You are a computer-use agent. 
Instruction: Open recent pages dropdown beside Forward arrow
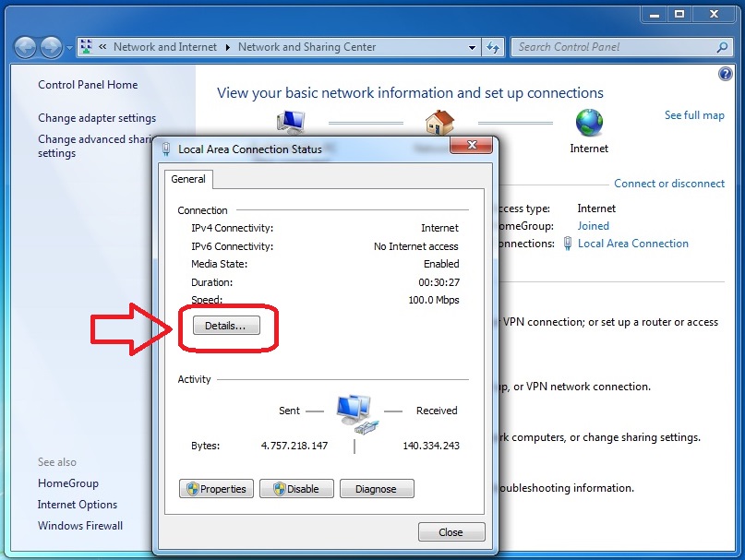coord(69,47)
